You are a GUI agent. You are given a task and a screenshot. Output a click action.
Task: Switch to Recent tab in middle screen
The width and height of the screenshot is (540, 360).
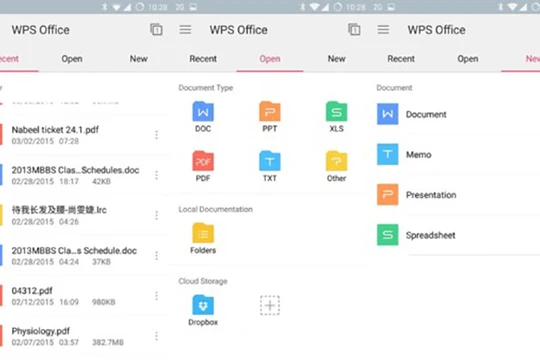pyautogui.click(x=203, y=59)
